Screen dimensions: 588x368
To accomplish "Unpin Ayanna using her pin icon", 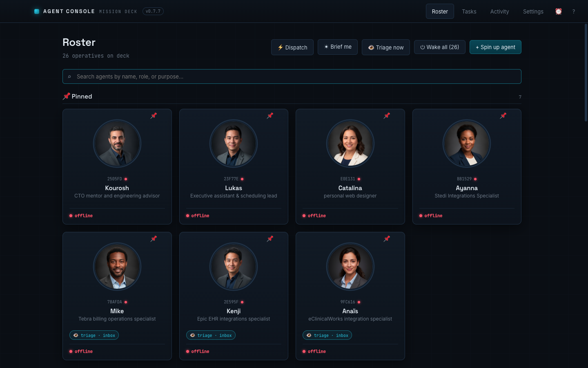I will [503, 116].
